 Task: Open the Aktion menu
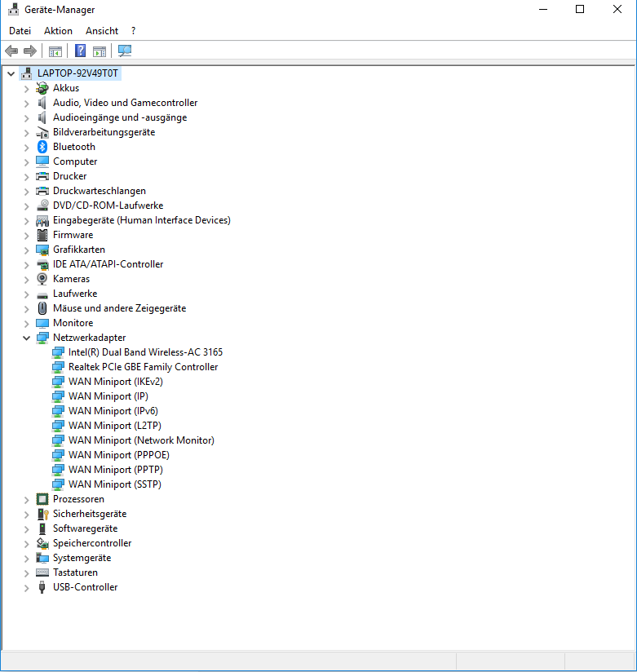[58, 31]
